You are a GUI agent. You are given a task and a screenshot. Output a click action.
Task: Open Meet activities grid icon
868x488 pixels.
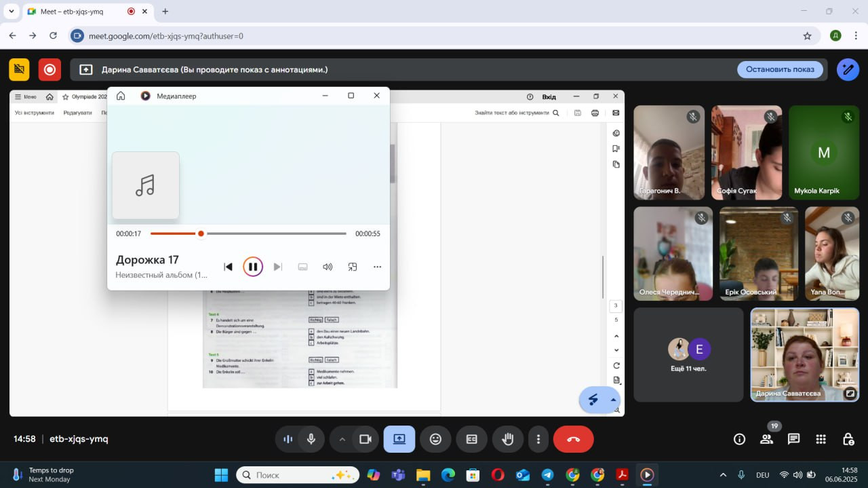(821, 439)
